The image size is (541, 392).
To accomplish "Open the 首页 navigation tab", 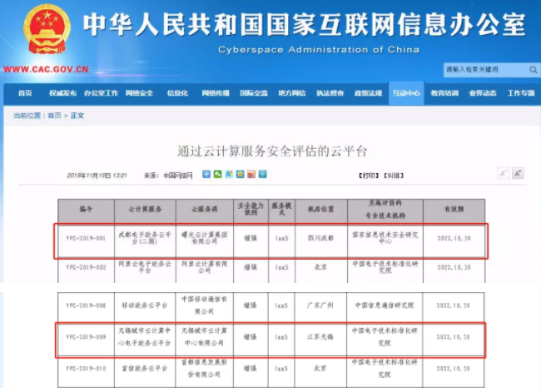I will tap(25, 93).
